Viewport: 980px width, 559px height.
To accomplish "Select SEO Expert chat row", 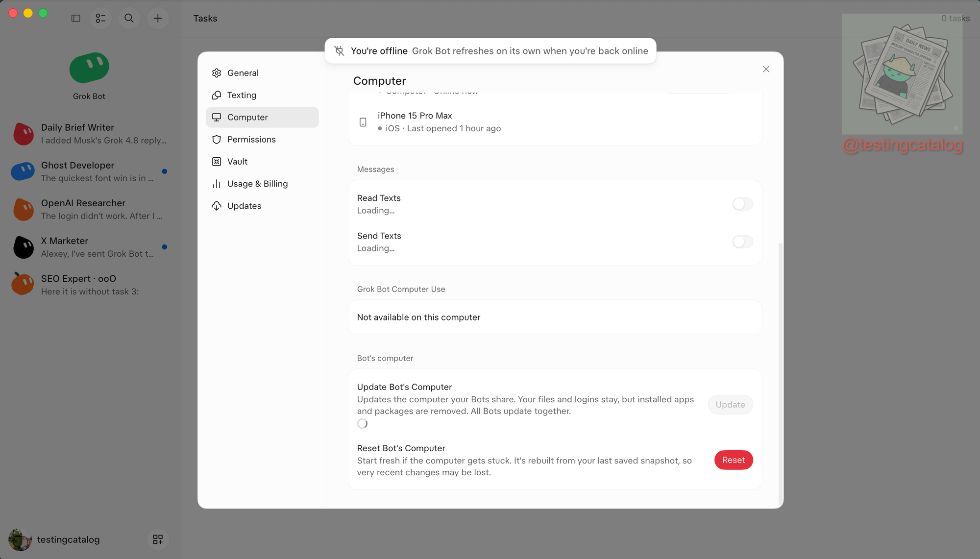I will point(90,285).
